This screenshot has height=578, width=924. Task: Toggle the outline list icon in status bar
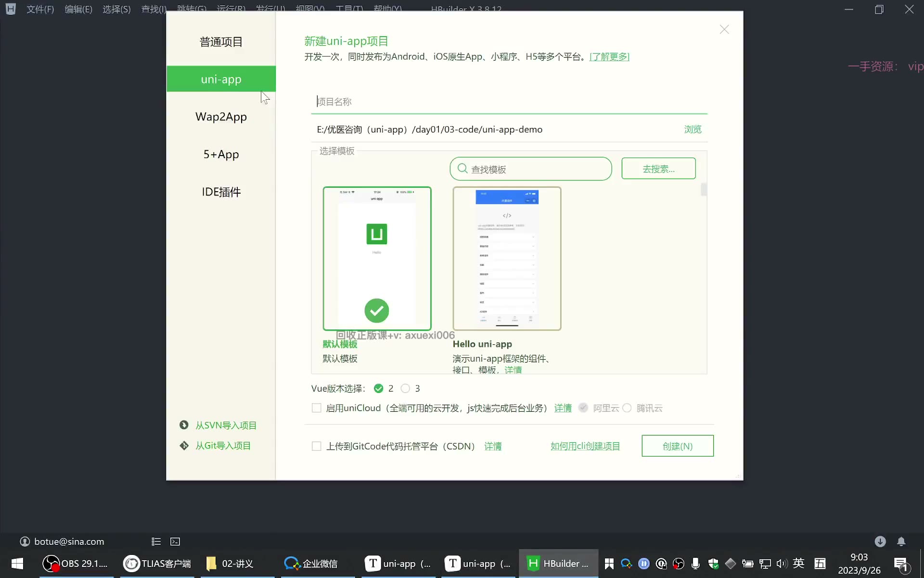156,541
